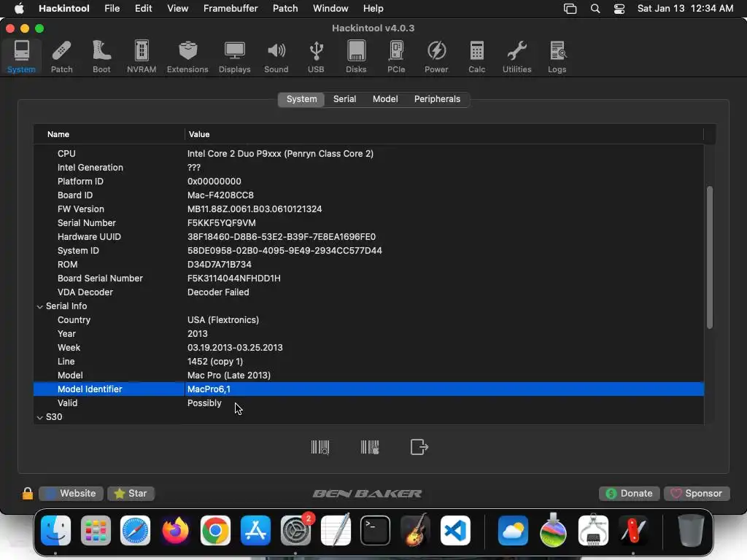Open the Help menu
747x560 pixels.
pos(373,9)
